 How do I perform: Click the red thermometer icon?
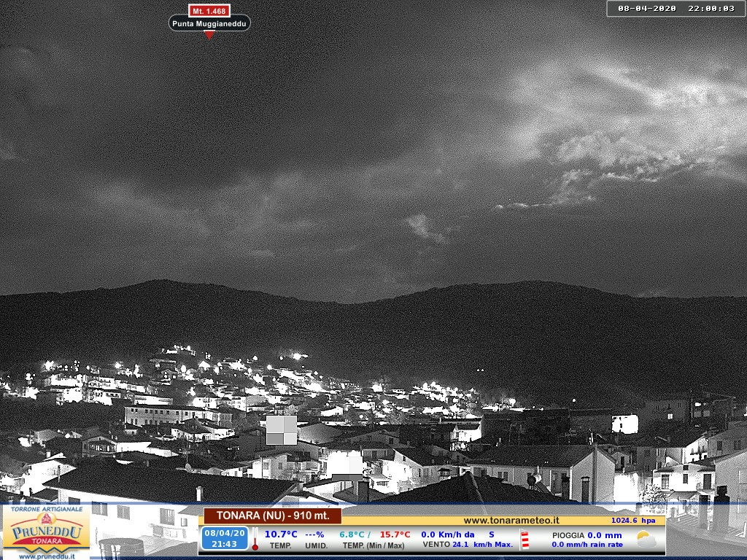click(x=255, y=539)
